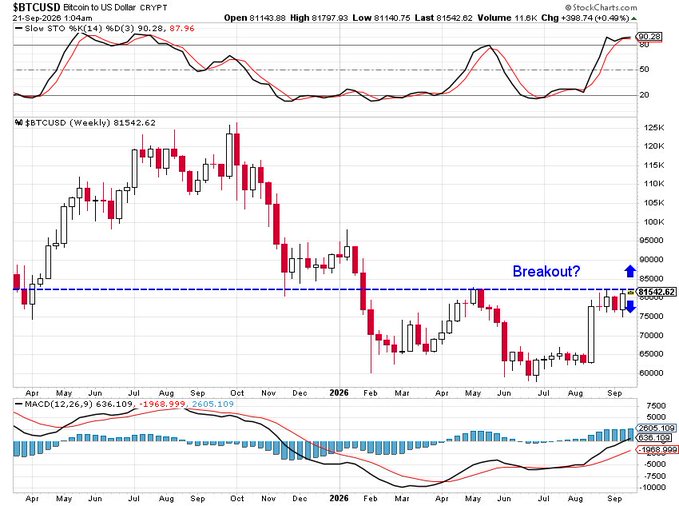Click the Last 81542.62 header value
This screenshot has height=506, width=679.
443,18
